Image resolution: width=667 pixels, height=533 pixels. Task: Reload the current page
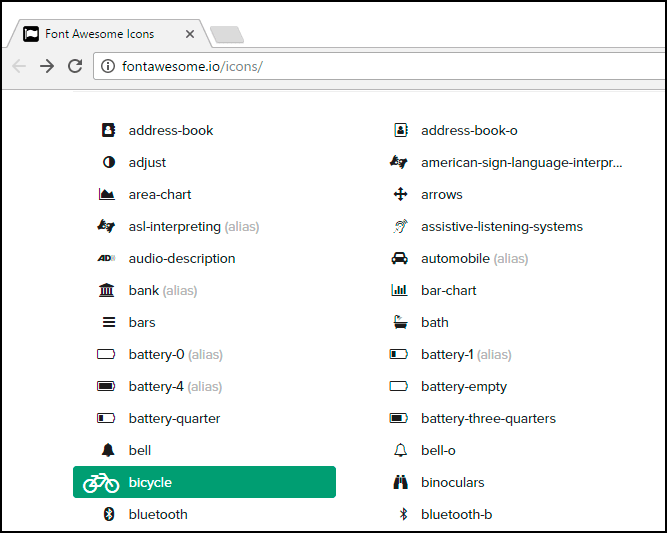pos(75,66)
